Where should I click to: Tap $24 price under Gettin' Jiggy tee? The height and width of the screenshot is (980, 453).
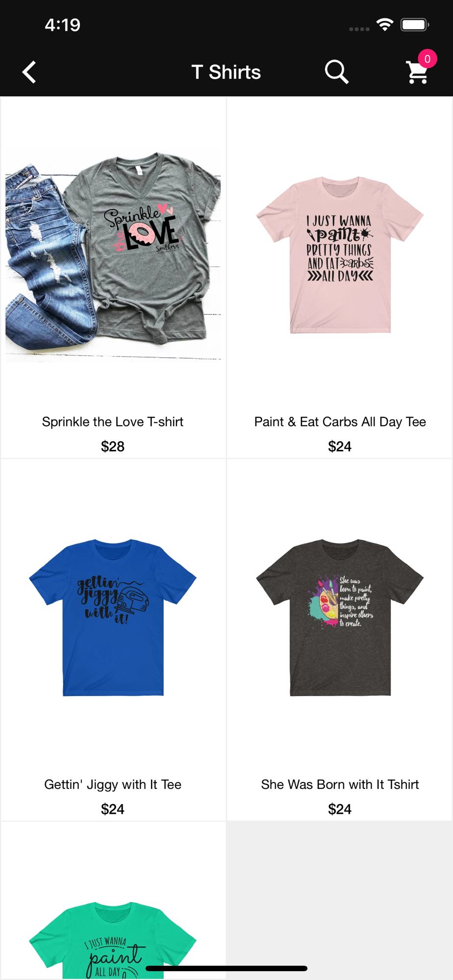(x=113, y=809)
